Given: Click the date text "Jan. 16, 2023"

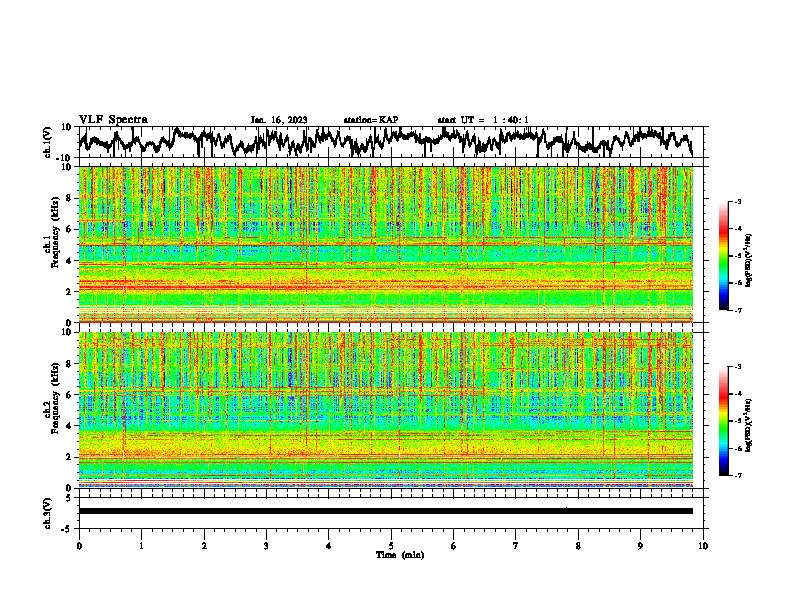Looking at the screenshot, I should coord(279,120).
